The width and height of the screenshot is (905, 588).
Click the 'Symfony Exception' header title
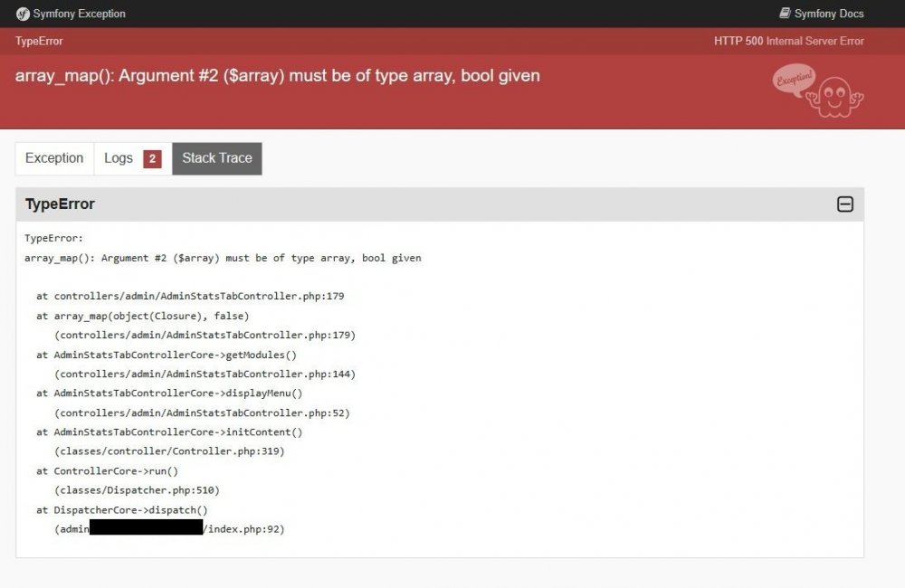click(x=79, y=14)
